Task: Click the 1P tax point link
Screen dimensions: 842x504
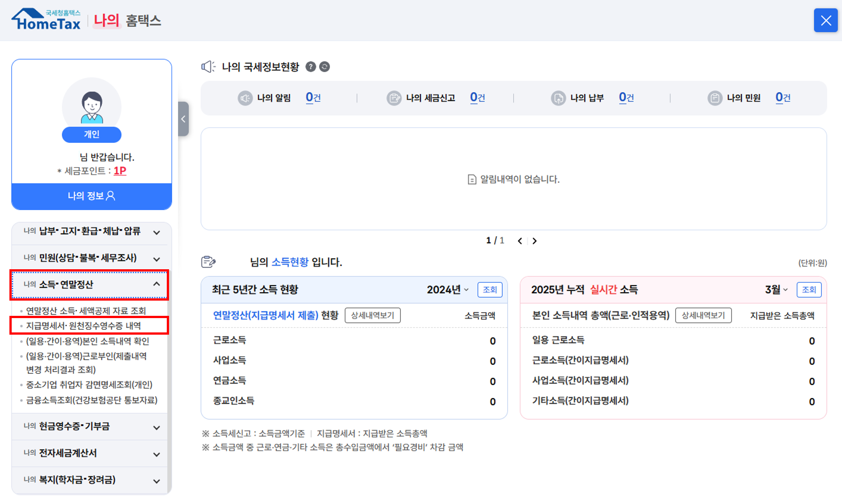Action: [x=120, y=171]
